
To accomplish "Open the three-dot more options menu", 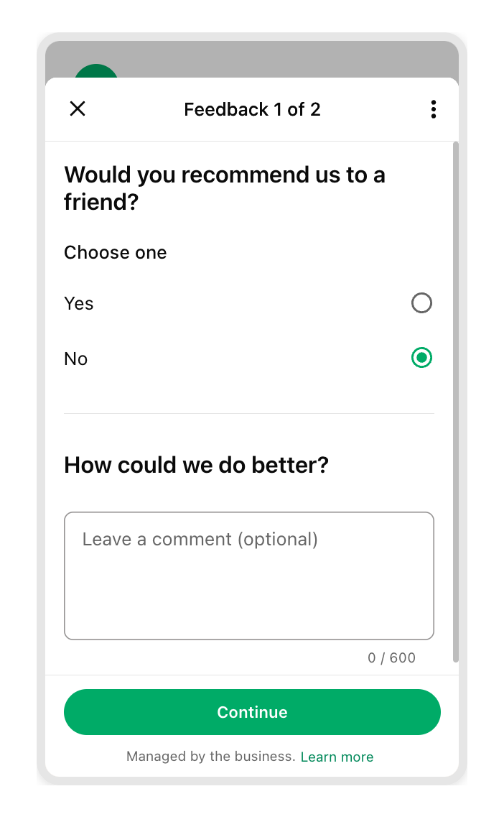I will [x=433, y=109].
